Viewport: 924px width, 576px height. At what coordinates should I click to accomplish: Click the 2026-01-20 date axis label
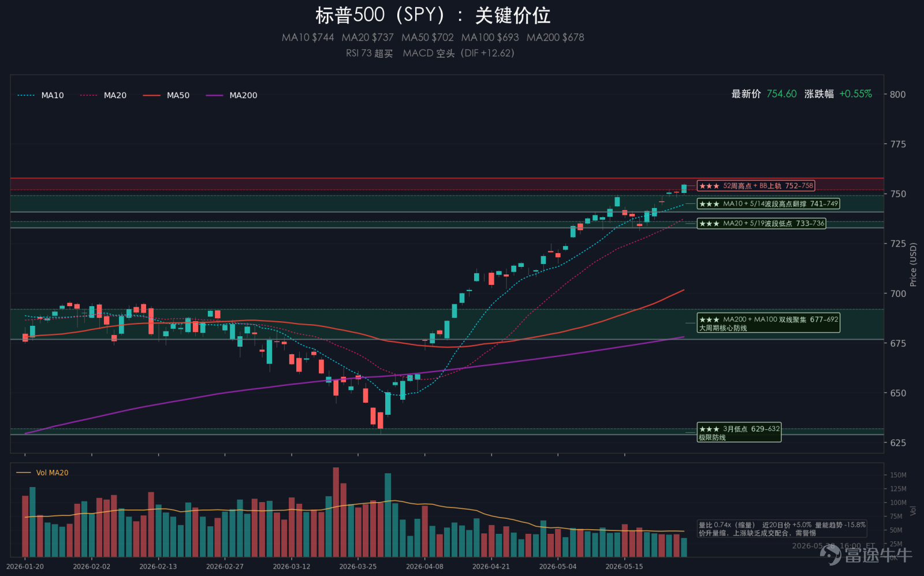pyautogui.click(x=25, y=566)
